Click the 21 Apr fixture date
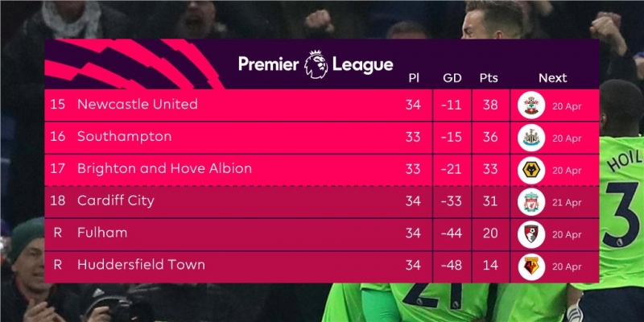 click(567, 202)
